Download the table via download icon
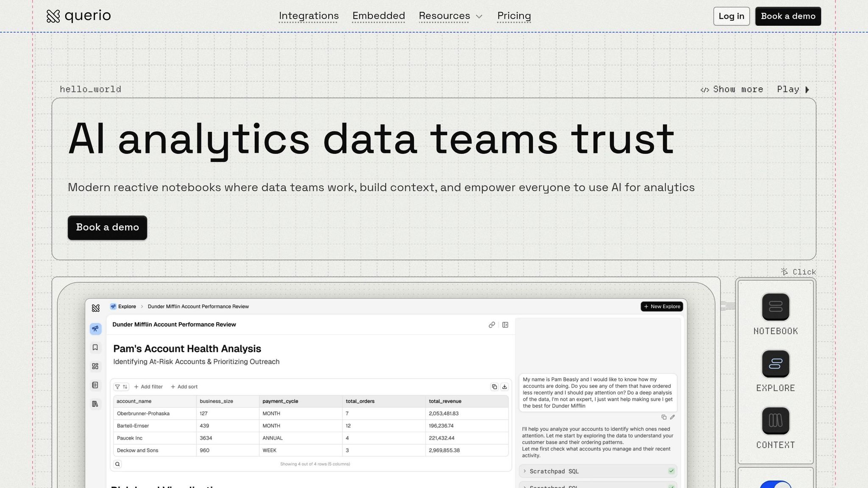 [x=504, y=387]
